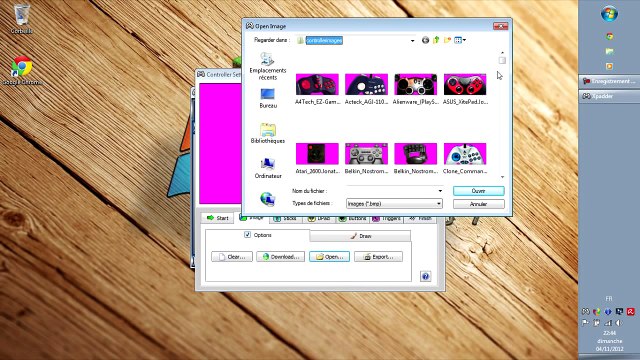640x360 pixels.
Task: Select Bibliothèques in the places bar
Action: pyautogui.click(x=268, y=133)
